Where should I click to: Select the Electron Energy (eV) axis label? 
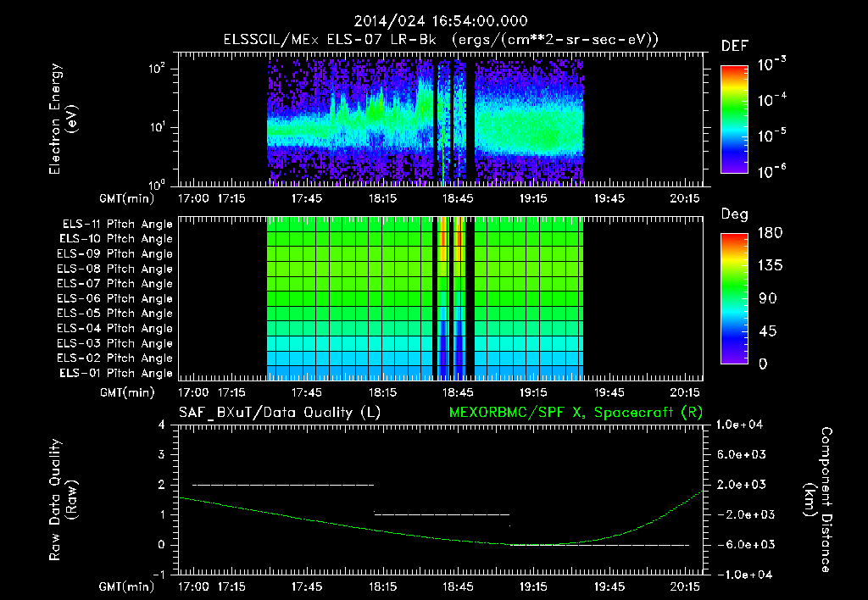(63, 119)
